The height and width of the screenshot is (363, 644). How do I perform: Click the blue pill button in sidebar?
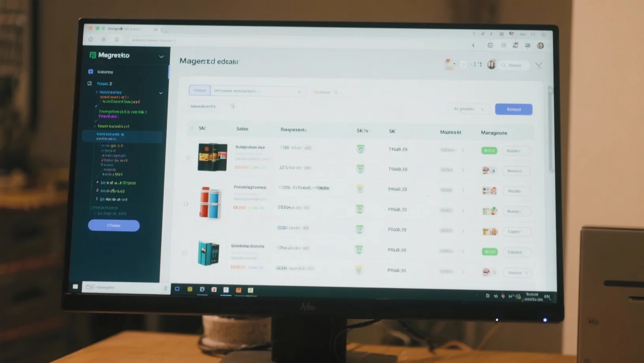114,225
